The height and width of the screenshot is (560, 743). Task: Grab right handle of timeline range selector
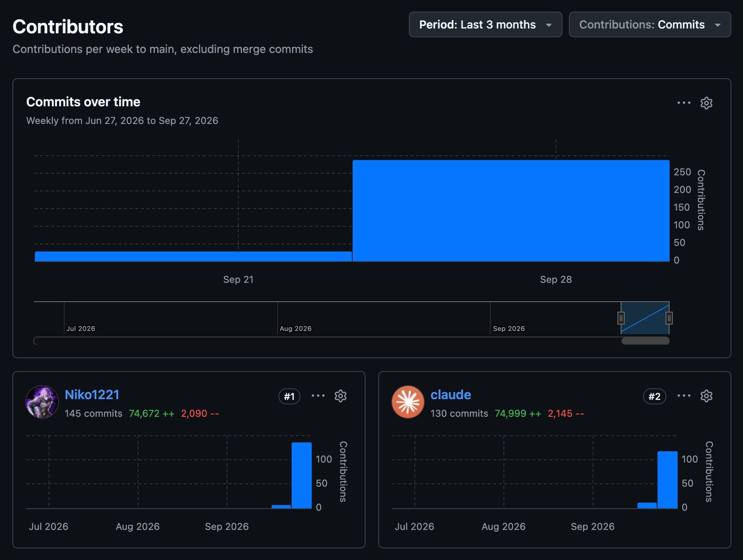click(x=669, y=318)
